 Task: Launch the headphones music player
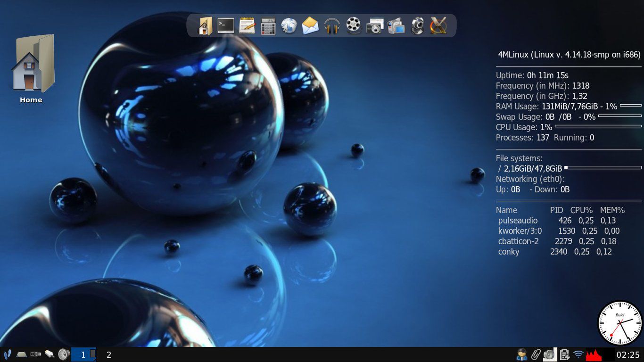(x=332, y=25)
